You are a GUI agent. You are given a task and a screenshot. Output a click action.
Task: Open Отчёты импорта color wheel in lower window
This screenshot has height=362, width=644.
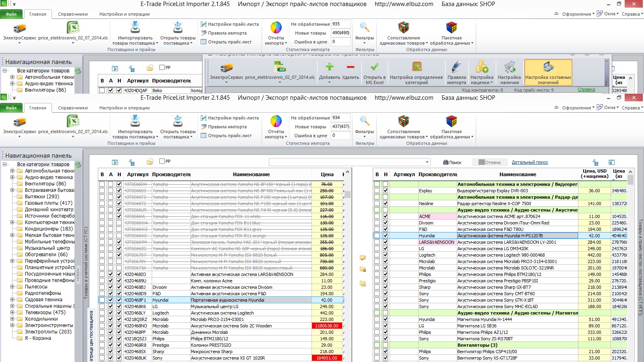point(276,121)
